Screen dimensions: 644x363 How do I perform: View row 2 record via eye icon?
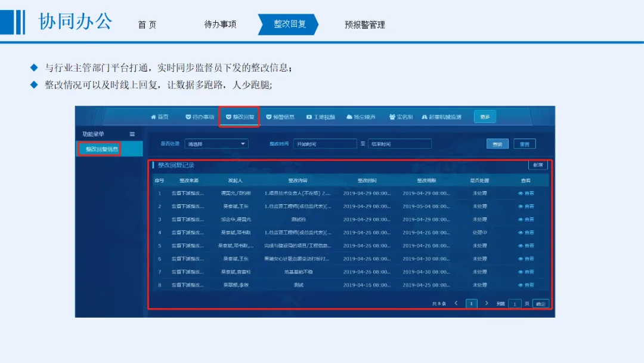tap(526, 207)
